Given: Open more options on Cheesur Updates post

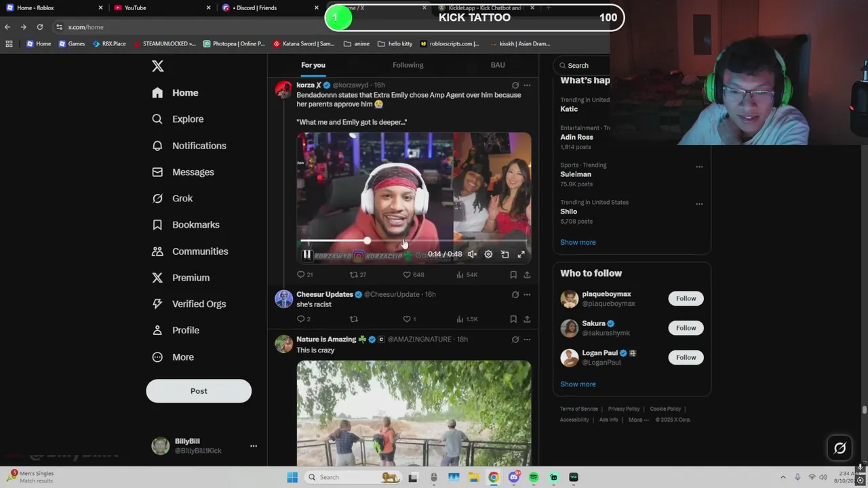Looking at the screenshot, I should (x=527, y=295).
